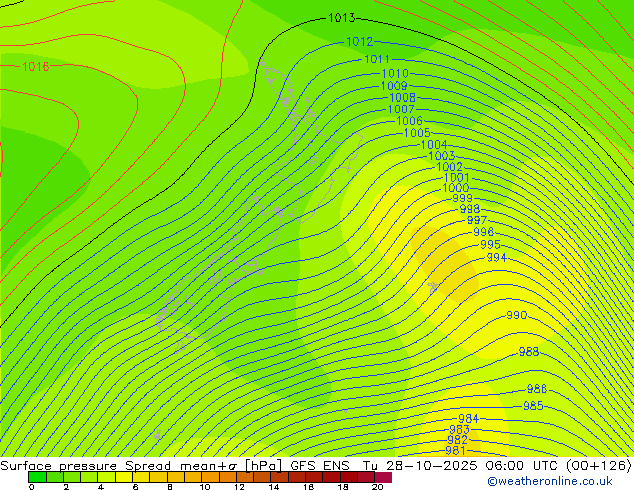Click the 1003 isobar label
Screen dimensions: 634x490
coord(442,156)
